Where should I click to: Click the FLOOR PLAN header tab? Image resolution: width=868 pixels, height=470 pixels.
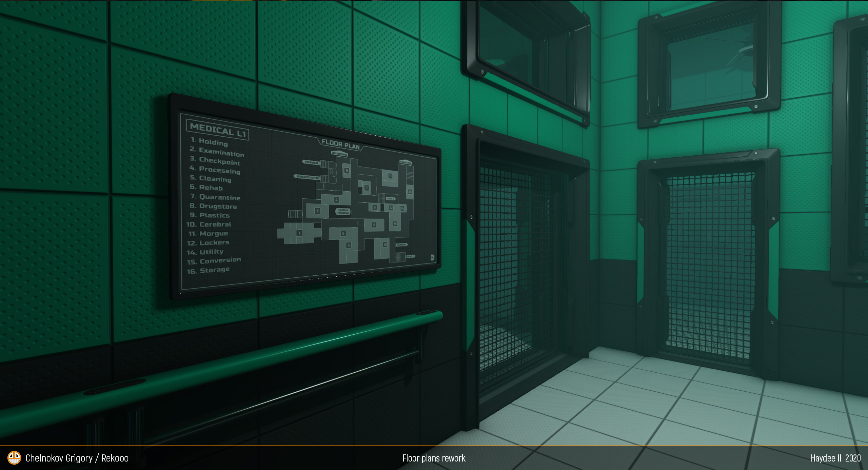click(340, 144)
